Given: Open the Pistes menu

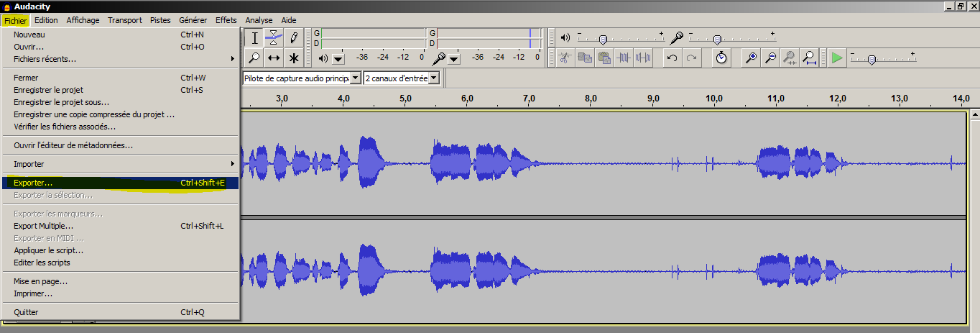Looking at the screenshot, I should (x=160, y=20).
